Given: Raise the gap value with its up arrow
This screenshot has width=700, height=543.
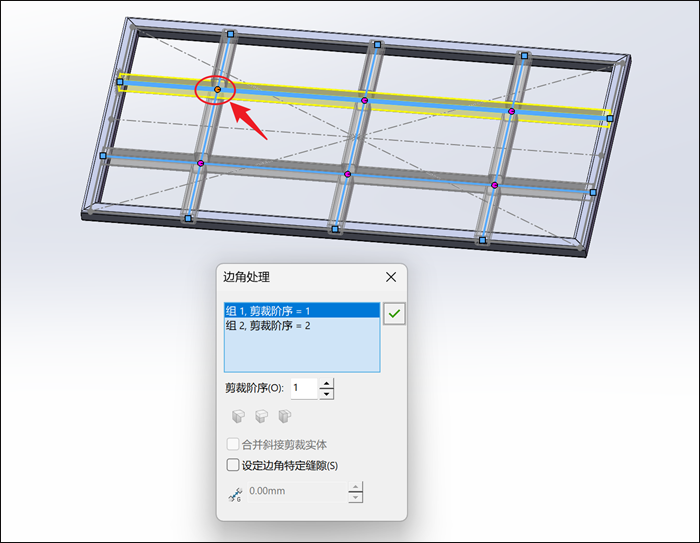Looking at the screenshot, I should click(x=355, y=487).
